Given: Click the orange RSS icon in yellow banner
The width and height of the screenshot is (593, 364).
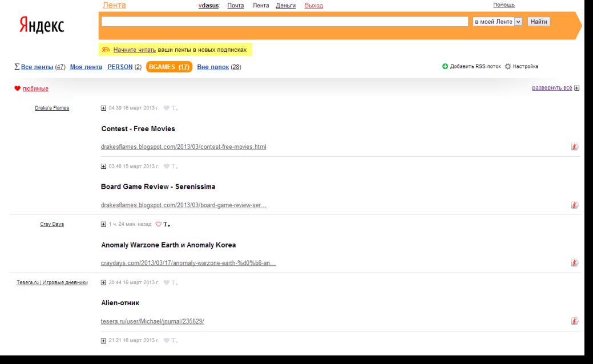Looking at the screenshot, I should [106, 50].
